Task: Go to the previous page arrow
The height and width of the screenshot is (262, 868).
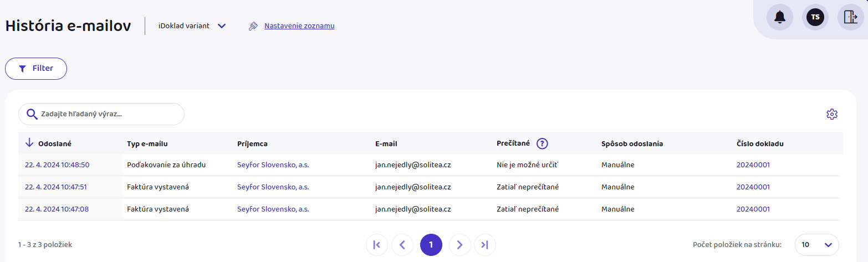Action: [x=402, y=245]
